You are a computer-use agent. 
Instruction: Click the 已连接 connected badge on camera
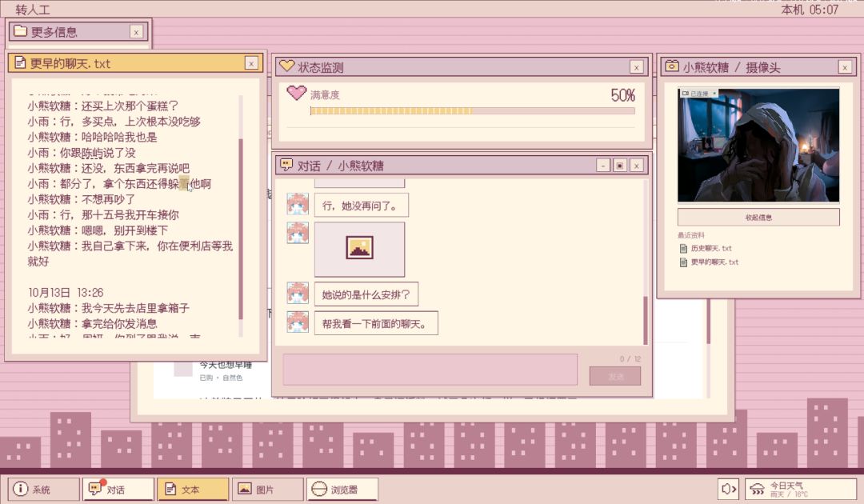click(698, 94)
